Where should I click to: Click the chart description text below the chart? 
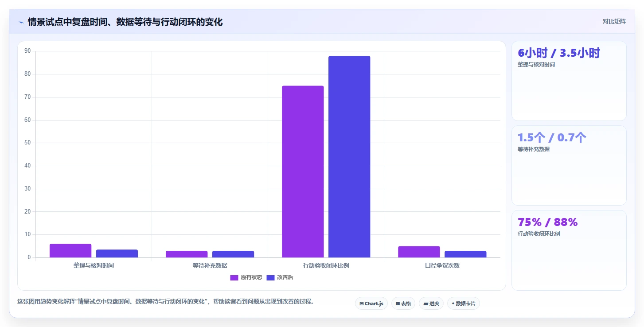tap(166, 301)
